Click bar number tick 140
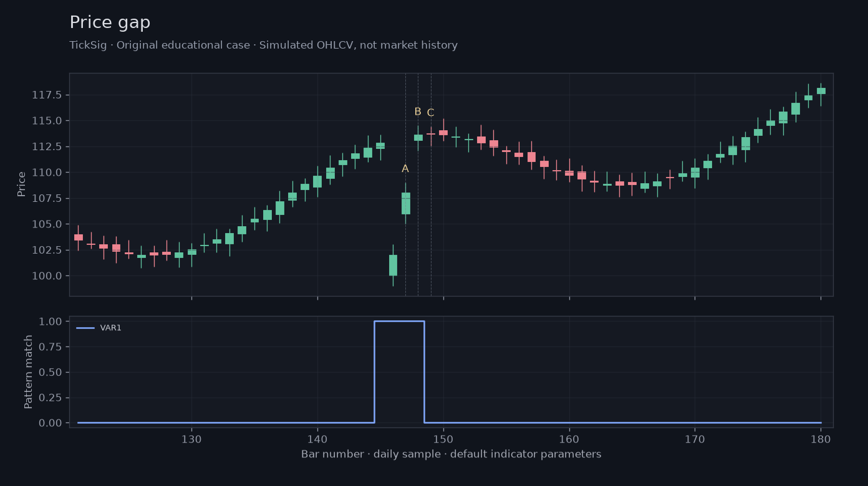868x486 pixels. 317,439
